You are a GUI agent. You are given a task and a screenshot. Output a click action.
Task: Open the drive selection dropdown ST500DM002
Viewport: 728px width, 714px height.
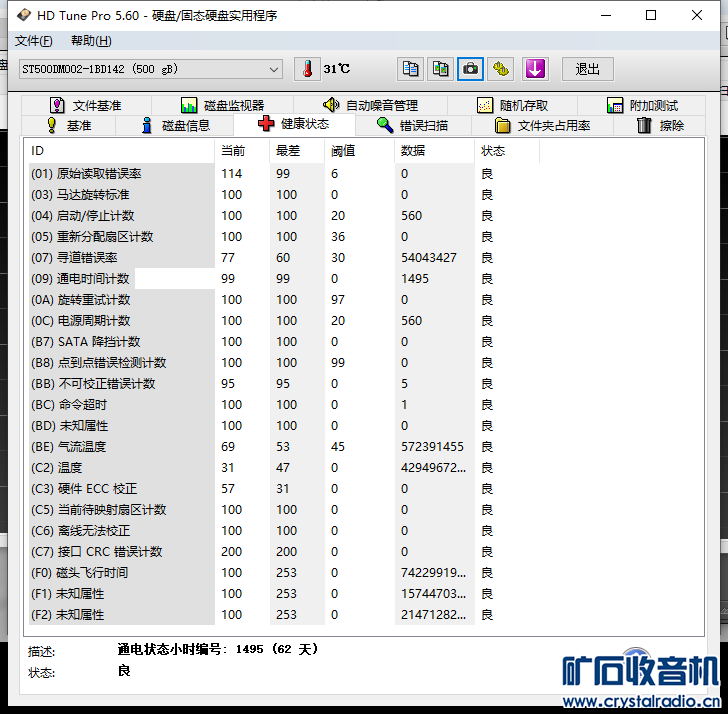click(150, 70)
